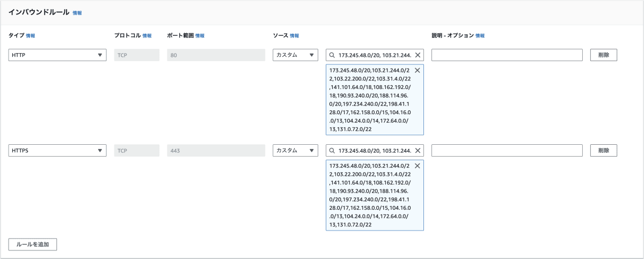Delete the HTTPS rule with 削除
This screenshot has width=644, height=259.
[604, 151]
